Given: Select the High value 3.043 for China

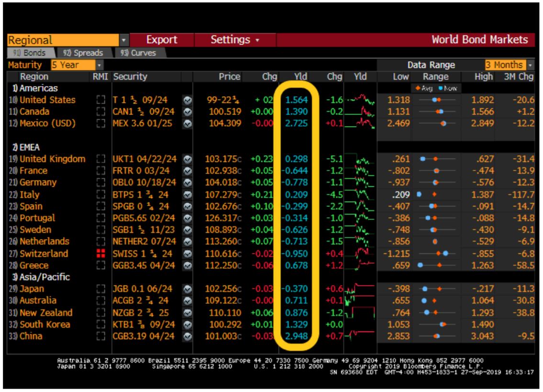Looking at the screenshot, I should click(x=482, y=336).
